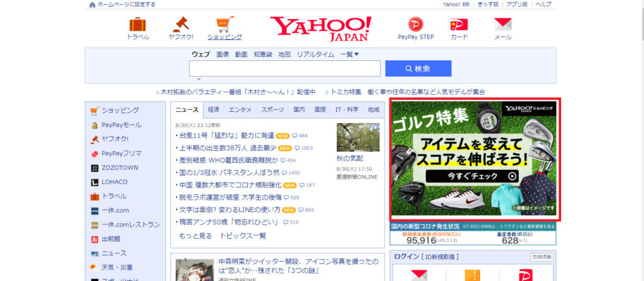Open the Card icon in header
The height and width of the screenshot is (281, 644).
459,25
